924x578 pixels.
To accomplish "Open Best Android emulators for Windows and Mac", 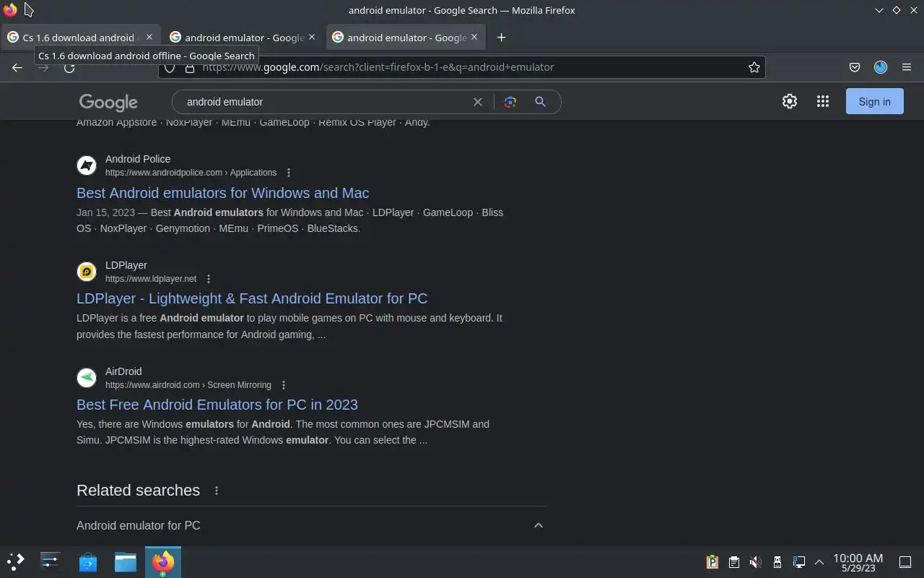I will click(222, 193).
